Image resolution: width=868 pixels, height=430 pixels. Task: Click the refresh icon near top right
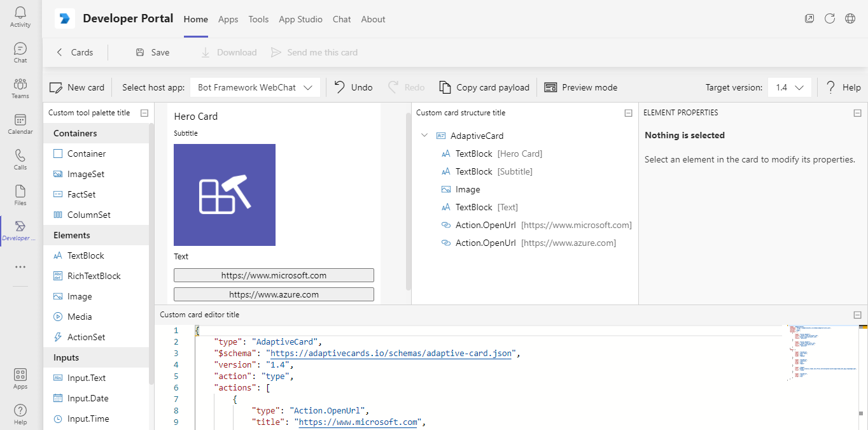(829, 18)
